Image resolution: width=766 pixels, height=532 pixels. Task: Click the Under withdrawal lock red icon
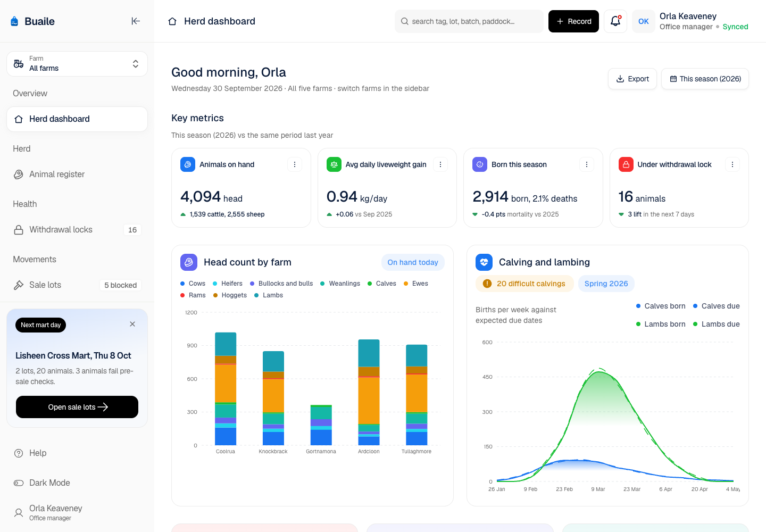[x=626, y=164]
